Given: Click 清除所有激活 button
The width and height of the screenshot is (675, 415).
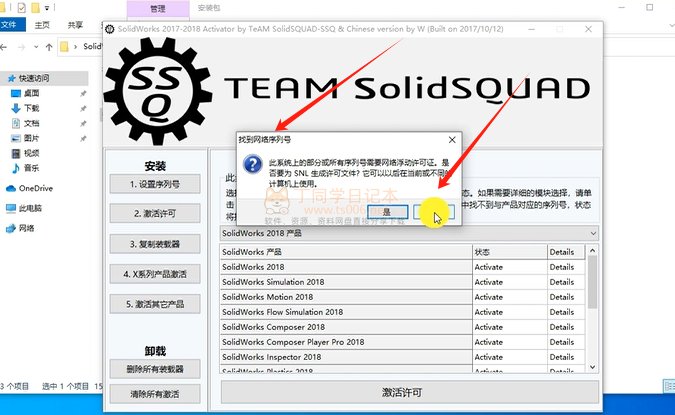Looking at the screenshot, I should 155,394.
